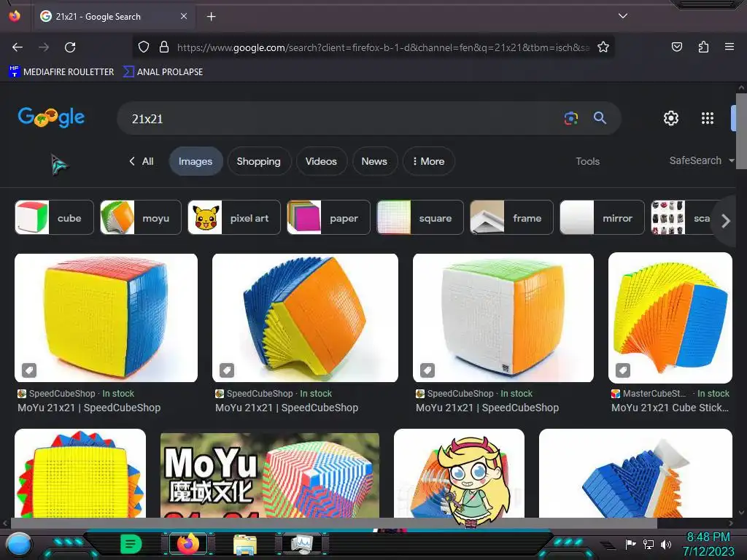
Task: Open the green notes app in taskbar
Action: pyautogui.click(x=131, y=544)
